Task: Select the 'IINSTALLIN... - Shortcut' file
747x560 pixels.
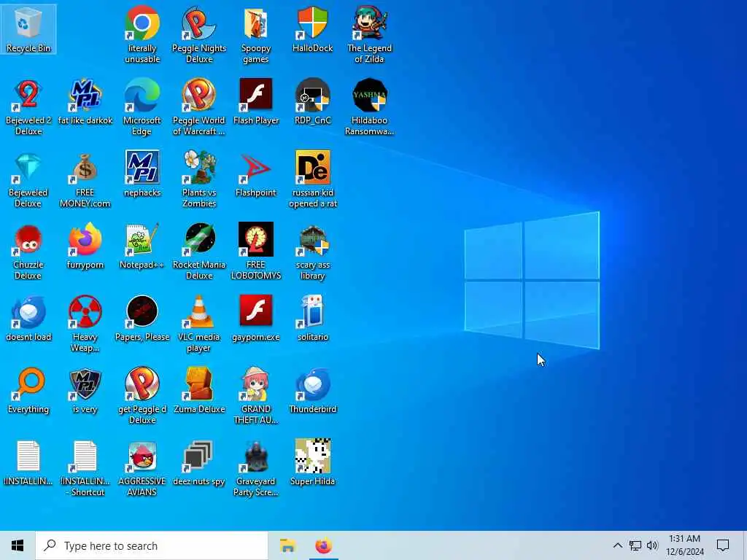Action: point(85,469)
